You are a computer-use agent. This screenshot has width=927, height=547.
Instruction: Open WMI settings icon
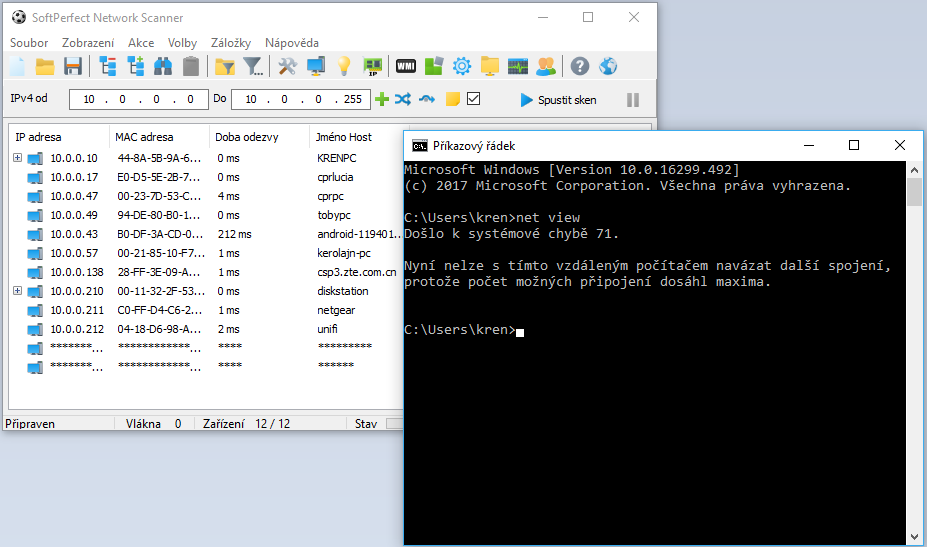click(406, 66)
